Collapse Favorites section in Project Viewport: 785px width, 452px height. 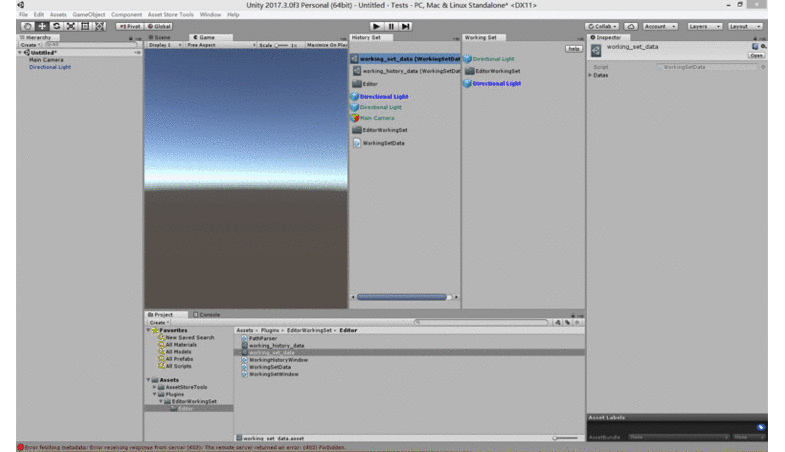click(148, 330)
